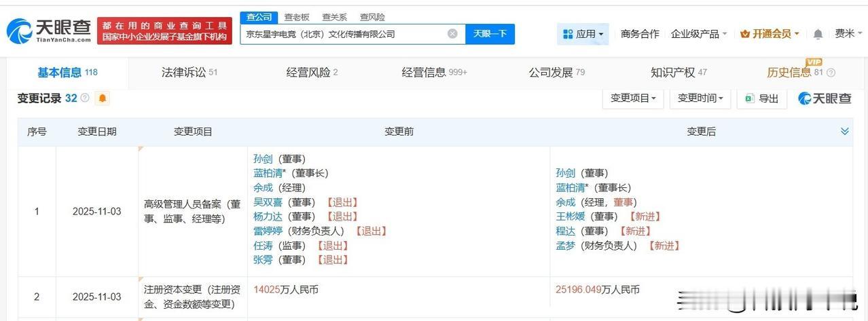Open the 变更项目 filter dropdown
The height and width of the screenshot is (321, 868).
pyautogui.click(x=633, y=98)
